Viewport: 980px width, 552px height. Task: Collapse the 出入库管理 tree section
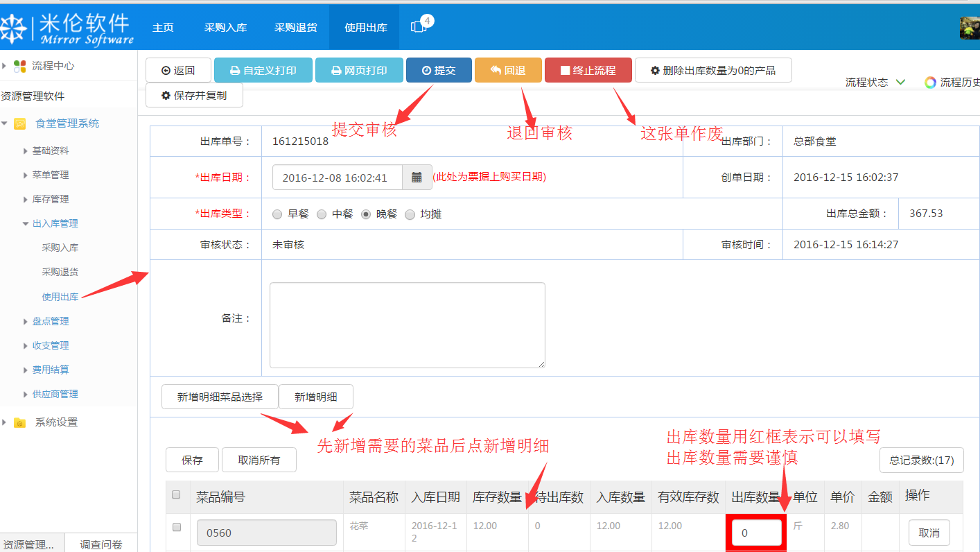tap(26, 223)
